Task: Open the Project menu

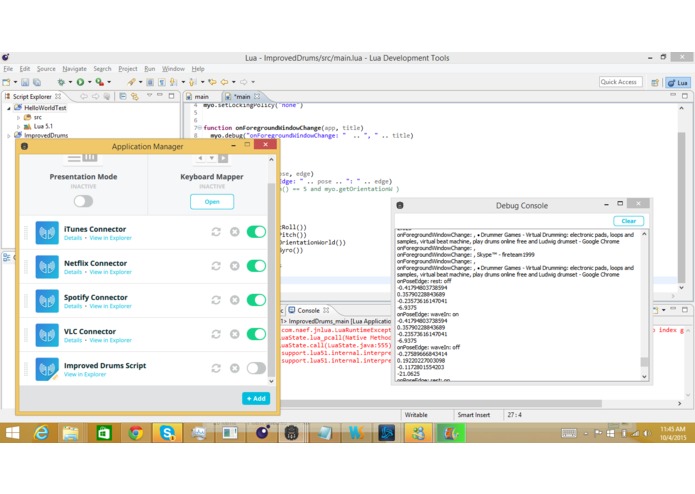Action: (x=128, y=69)
